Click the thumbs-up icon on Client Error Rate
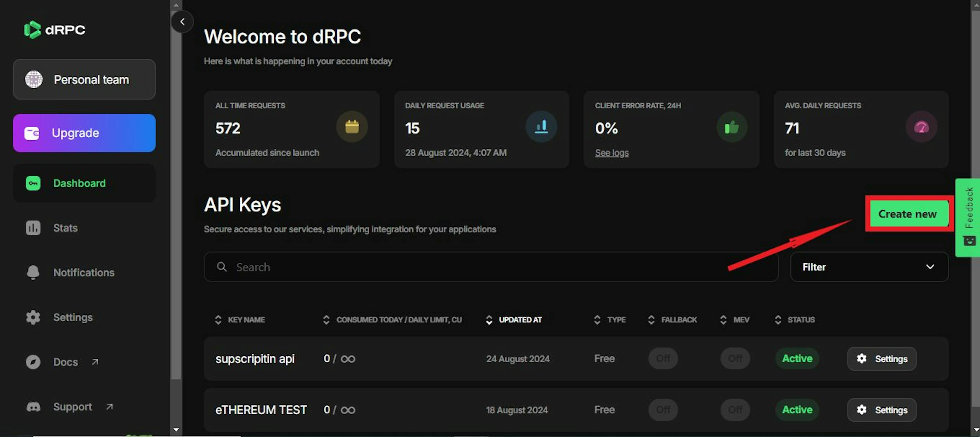This screenshot has height=437, width=980. click(x=732, y=127)
